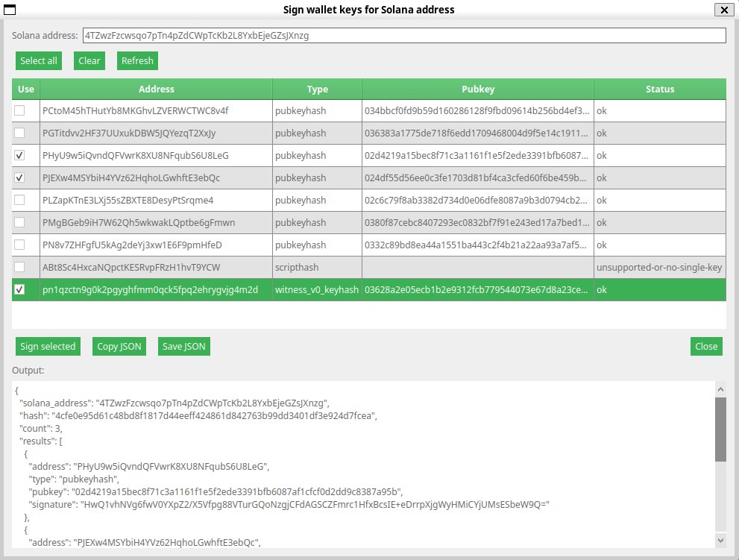Click pubkey cell starting 024df55d56ee0c3f

tap(478, 177)
